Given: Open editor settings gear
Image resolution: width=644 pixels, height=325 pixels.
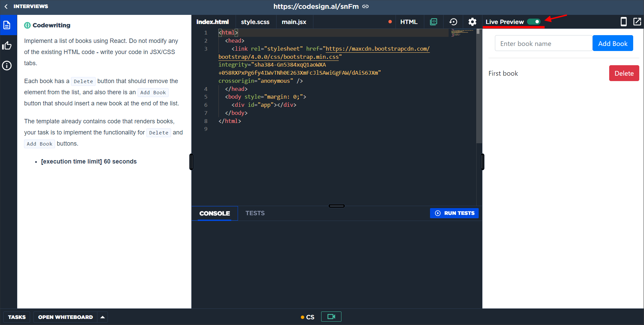Looking at the screenshot, I should coord(472,22).
